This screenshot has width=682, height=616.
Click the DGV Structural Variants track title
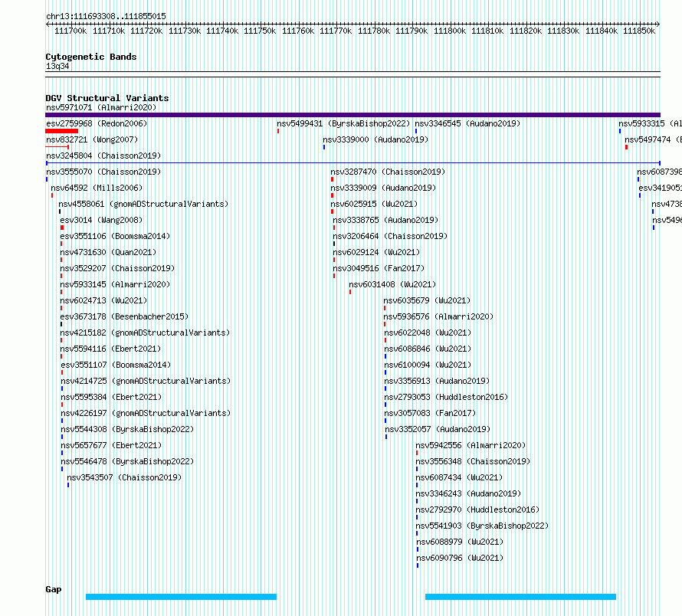coord(107,98)
